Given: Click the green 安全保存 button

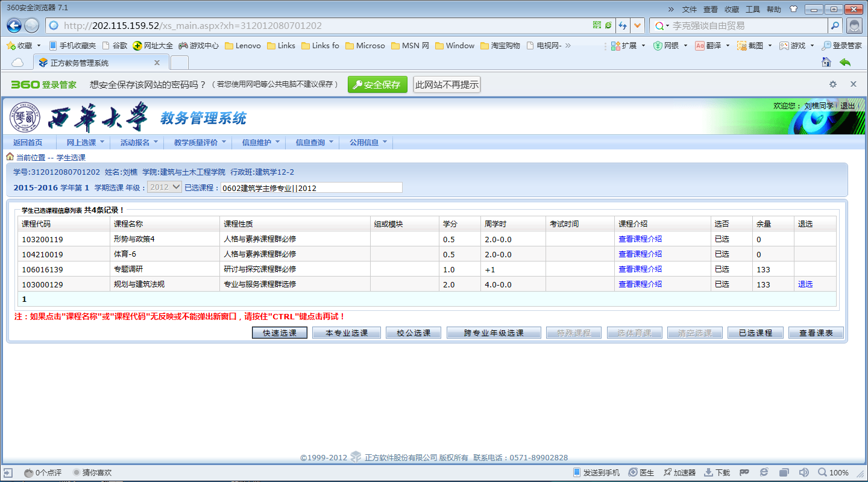Looking at the screenshot, I should [x=377, y=85].
